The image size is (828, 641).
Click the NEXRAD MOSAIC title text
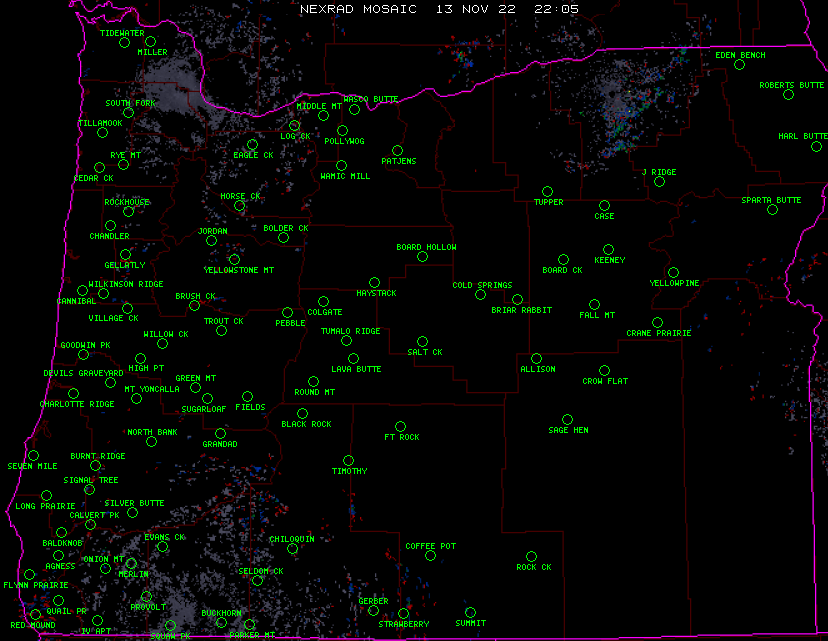[357, 8]
